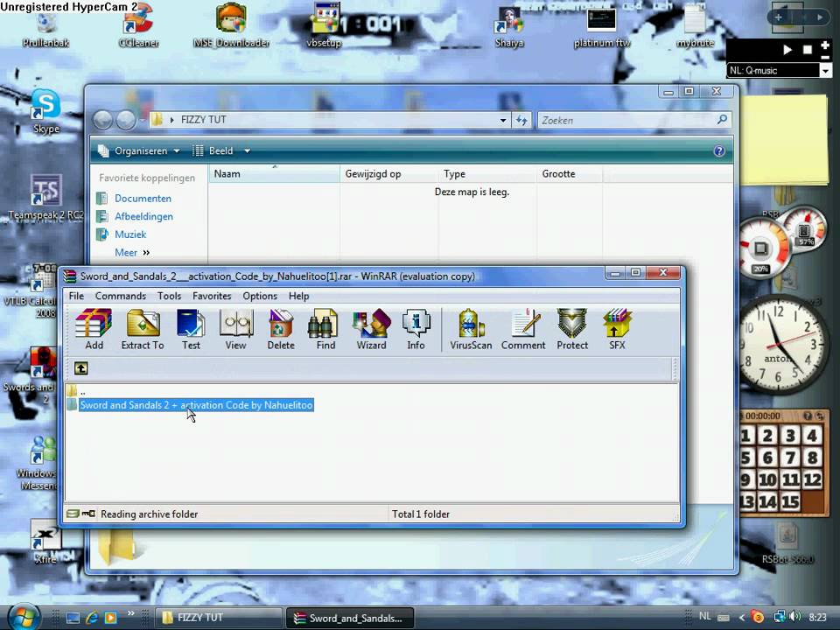Open Xfire desktop shortcut

coord(45,541)
